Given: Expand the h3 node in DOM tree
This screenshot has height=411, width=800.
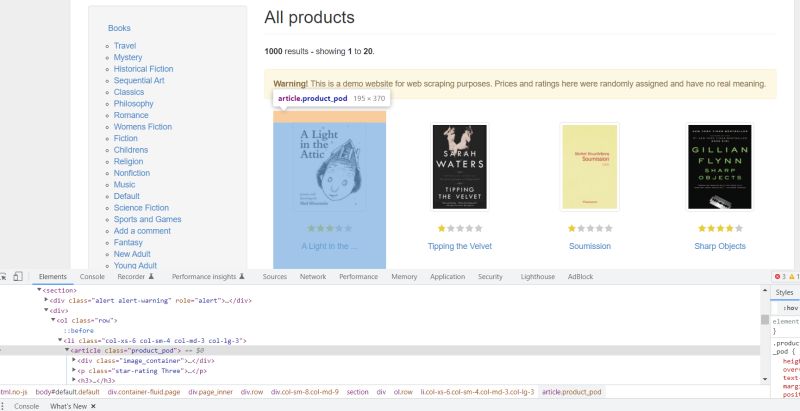Looking at the screenshot, I should tap(73, 380).
